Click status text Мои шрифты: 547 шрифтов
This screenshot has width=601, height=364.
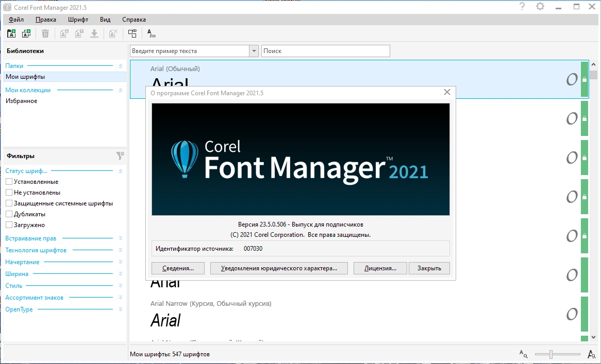pyautogui.click(x=170, y=354)
